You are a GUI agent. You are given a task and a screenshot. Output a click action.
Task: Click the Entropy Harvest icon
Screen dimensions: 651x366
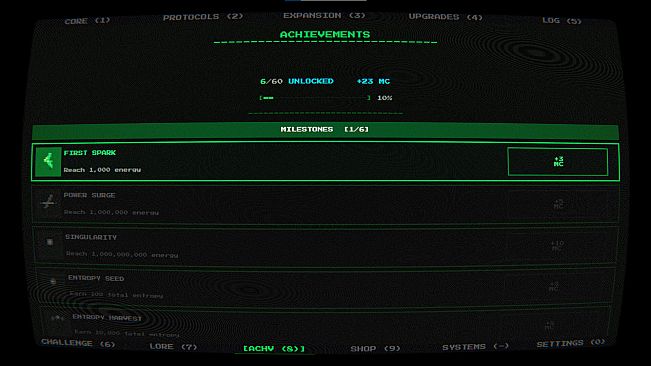click(57, 318)
